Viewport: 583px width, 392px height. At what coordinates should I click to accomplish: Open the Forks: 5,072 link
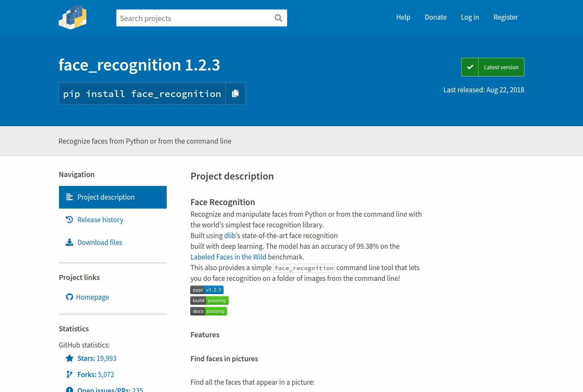pos(96,374)
